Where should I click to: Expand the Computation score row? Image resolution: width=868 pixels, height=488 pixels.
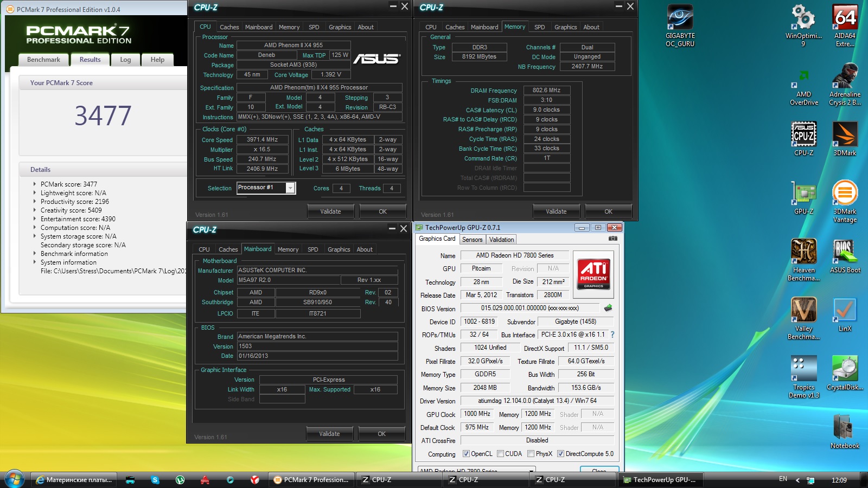point(35,228)
